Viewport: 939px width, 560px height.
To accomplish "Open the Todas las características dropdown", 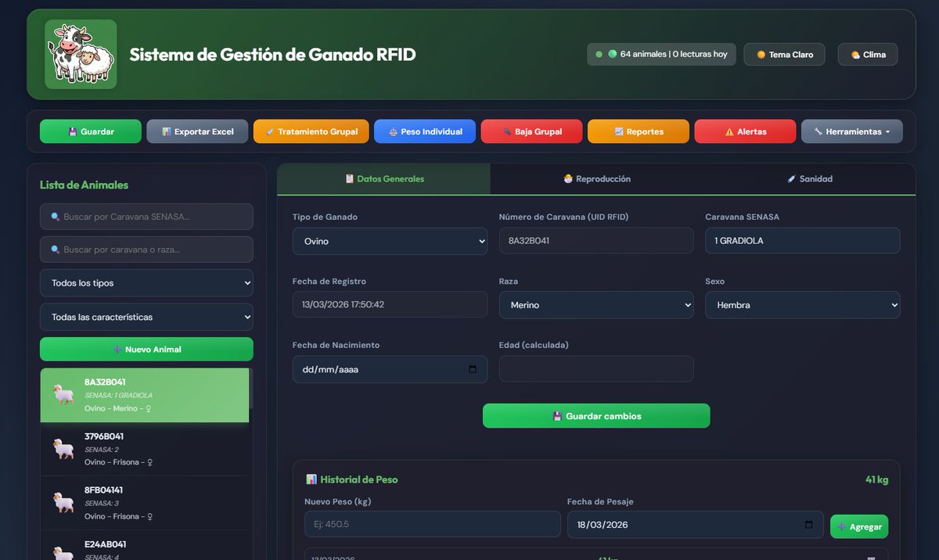I will tap(146, 317).
